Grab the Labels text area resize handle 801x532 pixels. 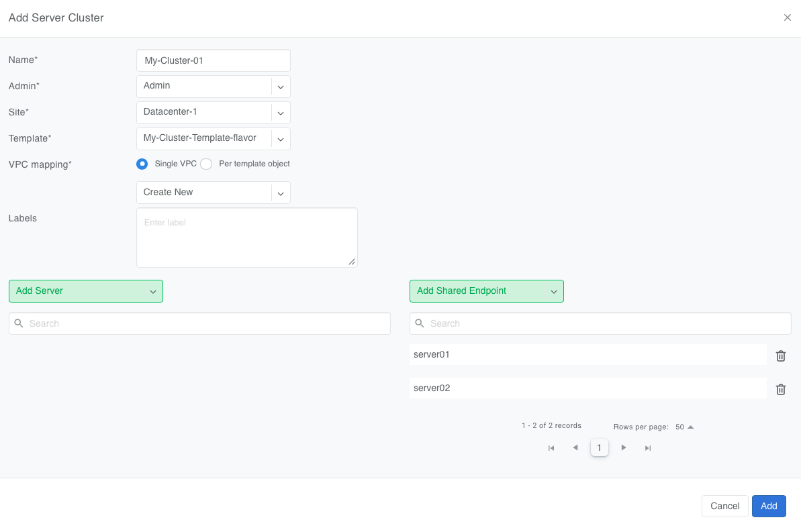[x=352, y=262]
